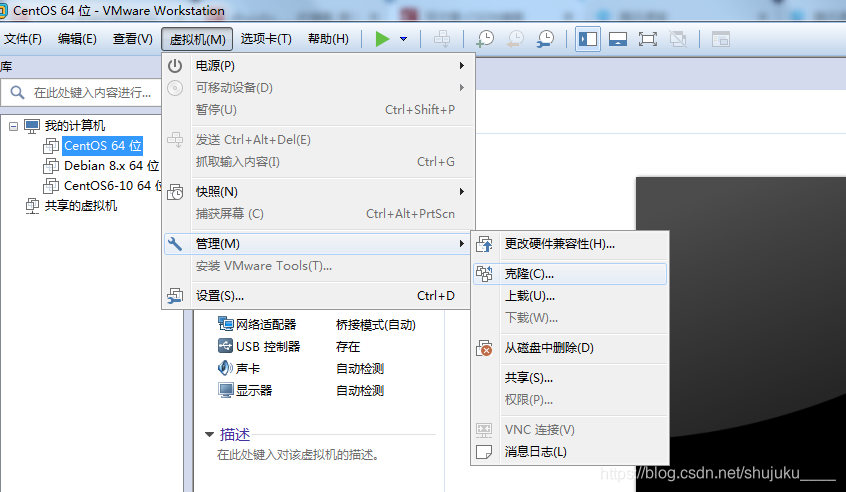Open 设置(S)... from the VM menu
This screenshot has height=492, width=846.
click(318, 296)
